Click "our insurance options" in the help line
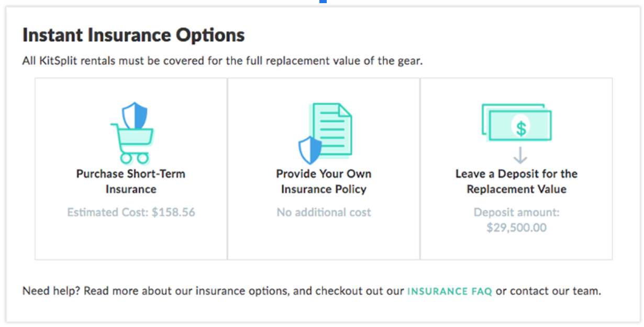This screenshot has width=644, height=327. [x=240, y=291]
